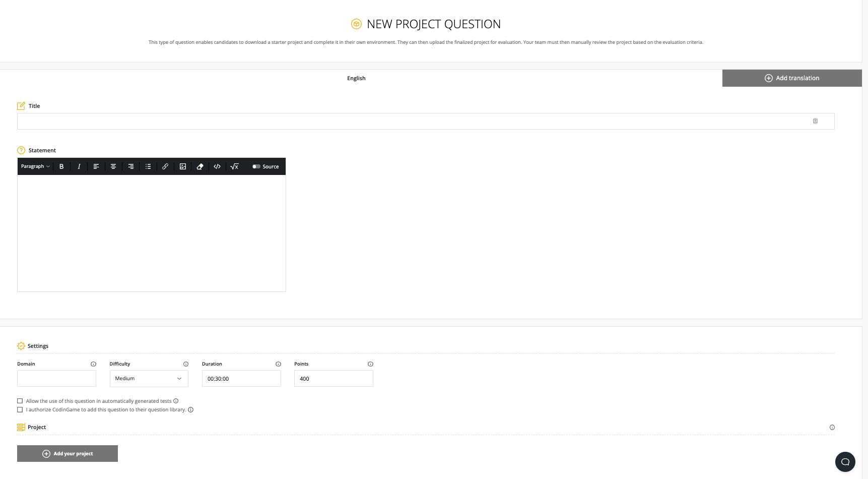Apply bold formatting in the statement editor
868x479 pixels.
coord(61,166)
